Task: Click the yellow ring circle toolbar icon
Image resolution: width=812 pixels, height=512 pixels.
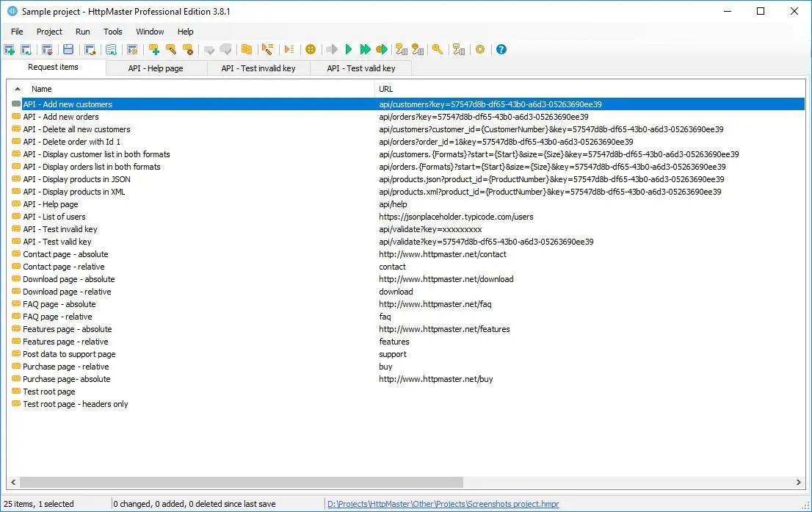Action: (x=480, y=49)
